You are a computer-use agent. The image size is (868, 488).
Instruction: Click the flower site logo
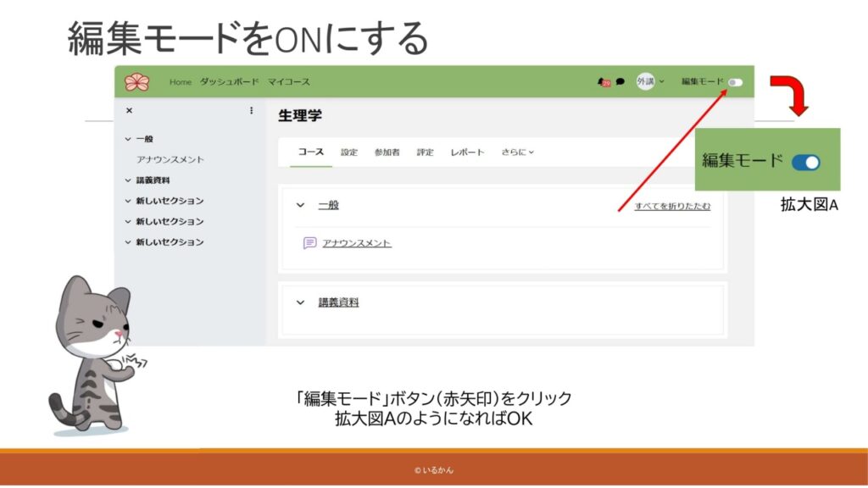pyautogui.click(x=136, y=82)
